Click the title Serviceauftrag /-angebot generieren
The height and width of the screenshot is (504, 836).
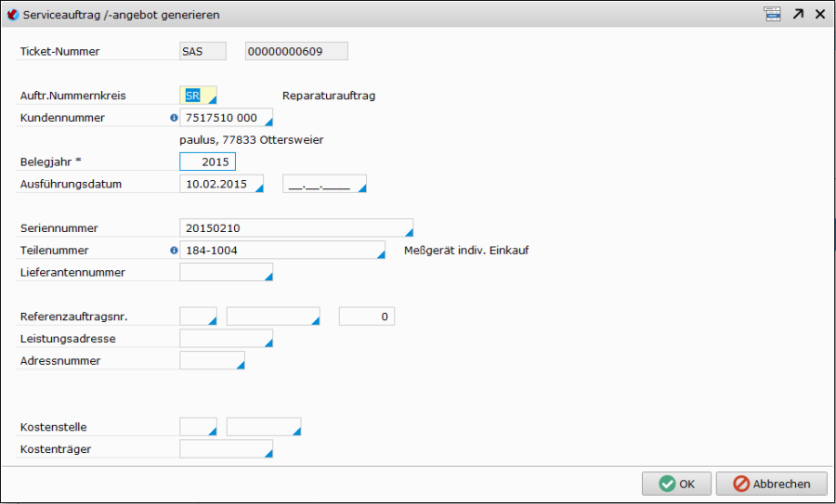121,15
